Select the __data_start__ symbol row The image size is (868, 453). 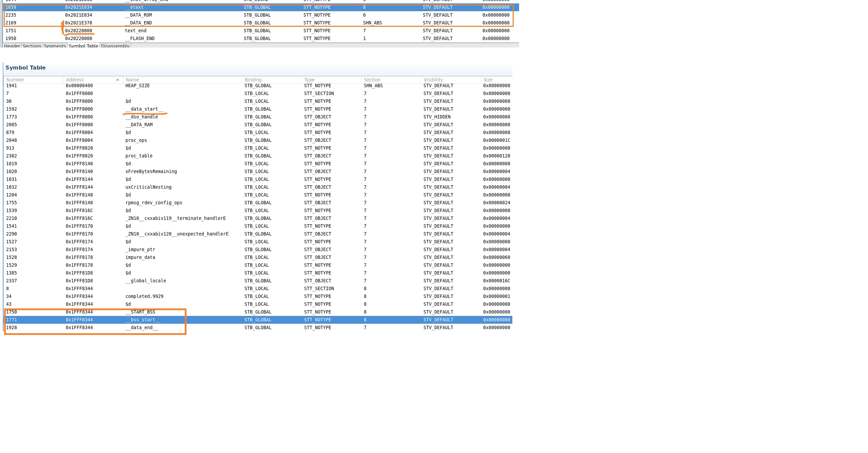(x=144, y=109)
